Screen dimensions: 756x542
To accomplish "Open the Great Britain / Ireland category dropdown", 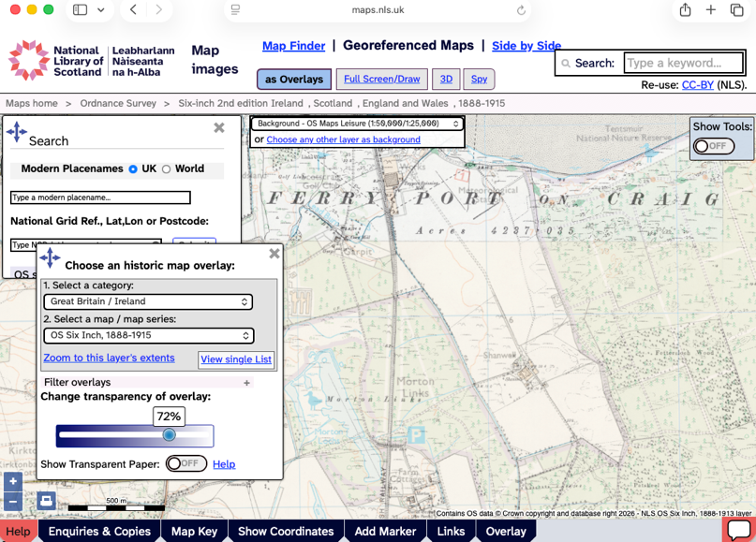I will point(148,301).
